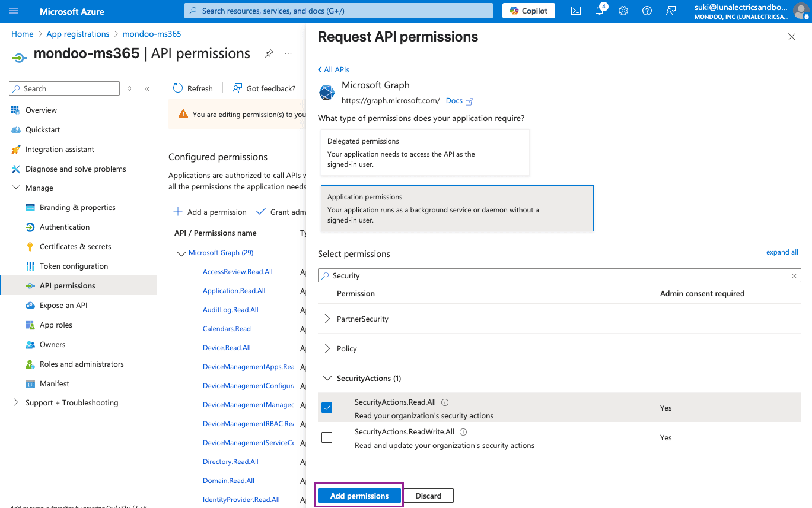Navigate to App registrations breadcrumb
This screenshot has height=508, width=812.
click(78, 34)
